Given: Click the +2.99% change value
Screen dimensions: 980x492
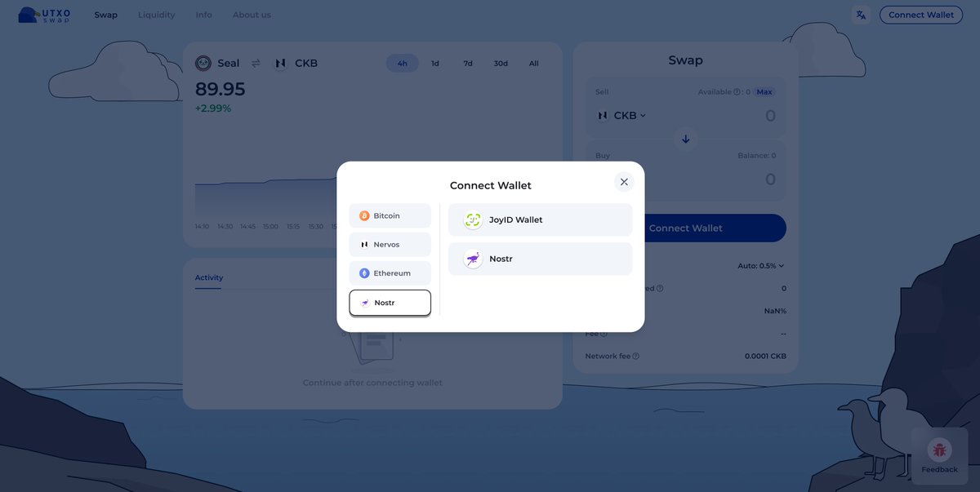Looking at the screenshot, I should click(x=213, y=109).
